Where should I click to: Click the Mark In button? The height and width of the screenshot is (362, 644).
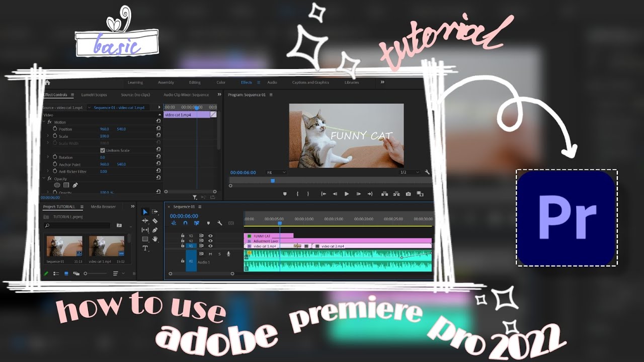click(x=297, y=194)
